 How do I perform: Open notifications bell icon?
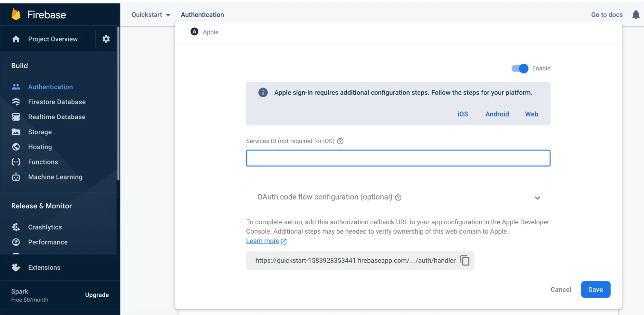[636, 15]
